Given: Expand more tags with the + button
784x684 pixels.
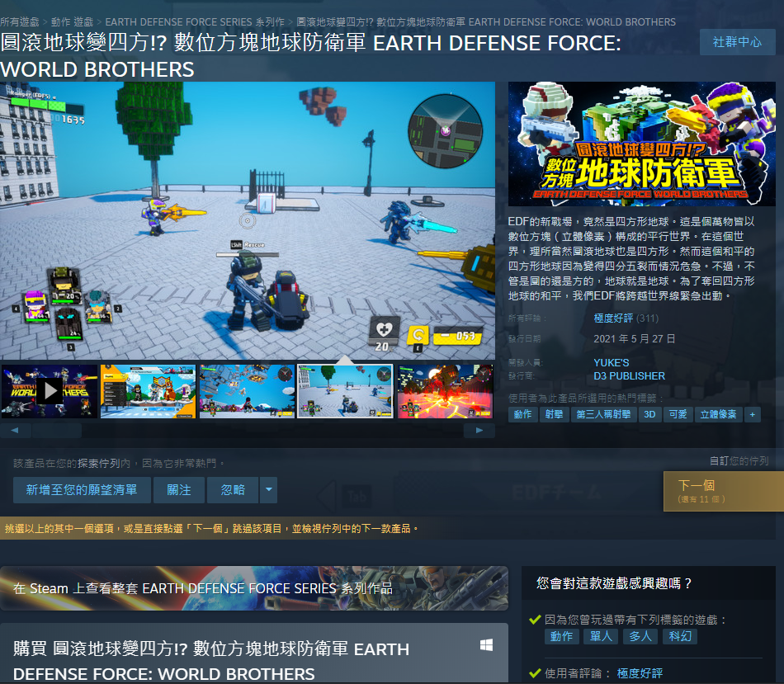Looking at the screenshot, I should [752, 414].
